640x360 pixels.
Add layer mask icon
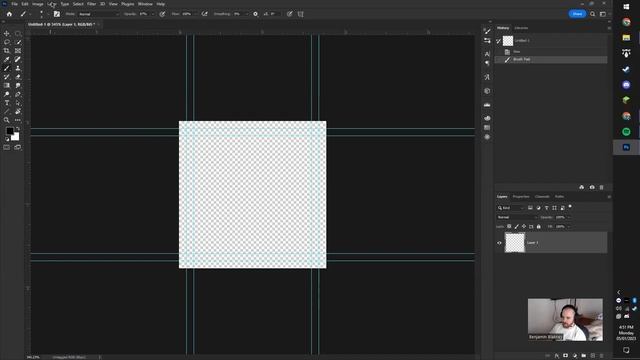click(565, 356)
